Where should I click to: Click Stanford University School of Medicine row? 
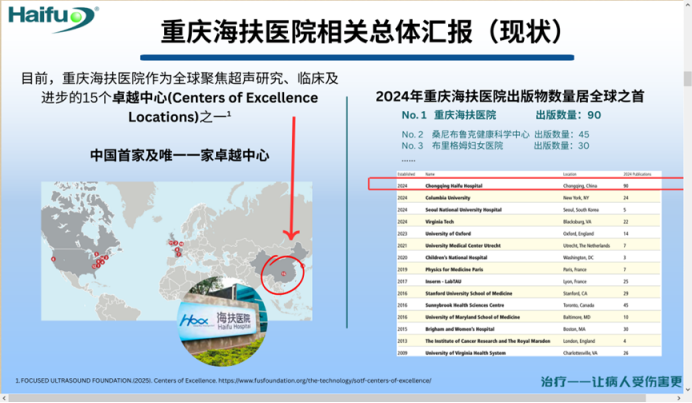point(529,293)
